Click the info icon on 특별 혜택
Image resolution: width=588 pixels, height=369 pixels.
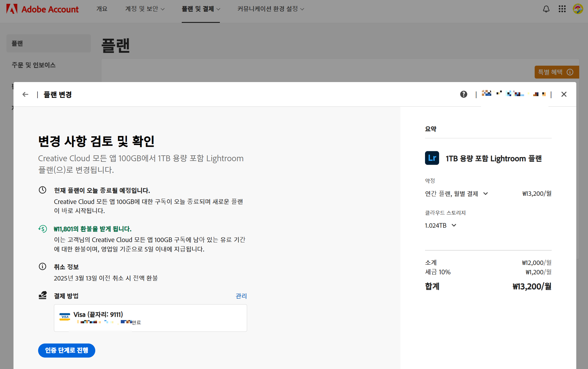pyautogui.click(x=570, y=72)
